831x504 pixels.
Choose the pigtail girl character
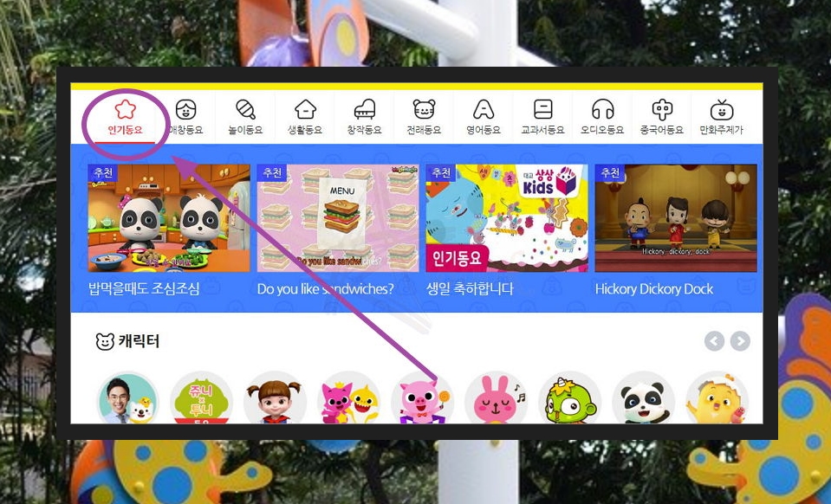pyautogui.click(x=275, y=398)
